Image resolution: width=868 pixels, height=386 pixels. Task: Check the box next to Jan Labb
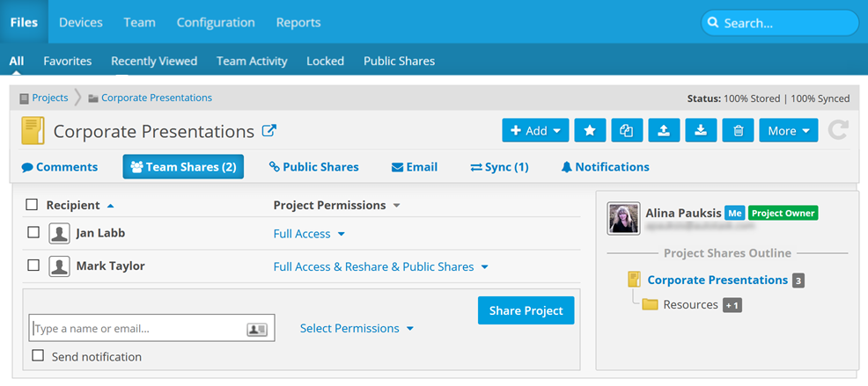[x=33, y=233]
